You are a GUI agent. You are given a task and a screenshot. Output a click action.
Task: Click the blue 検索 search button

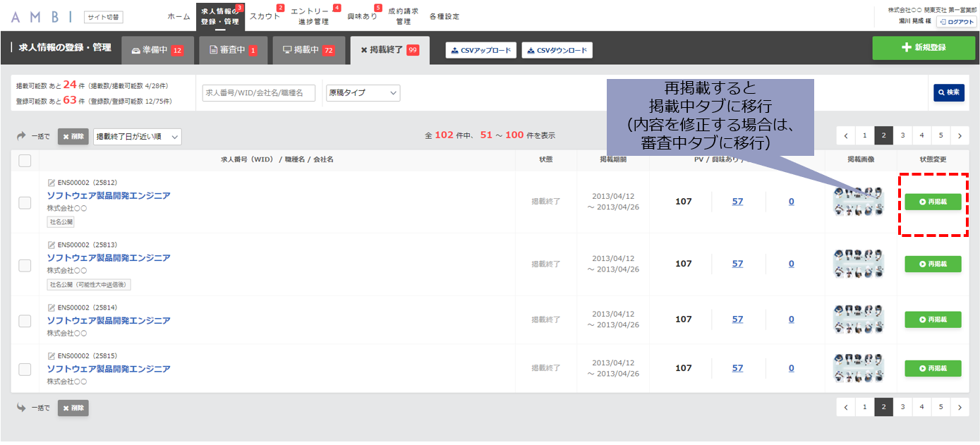[x=949, y=92]
